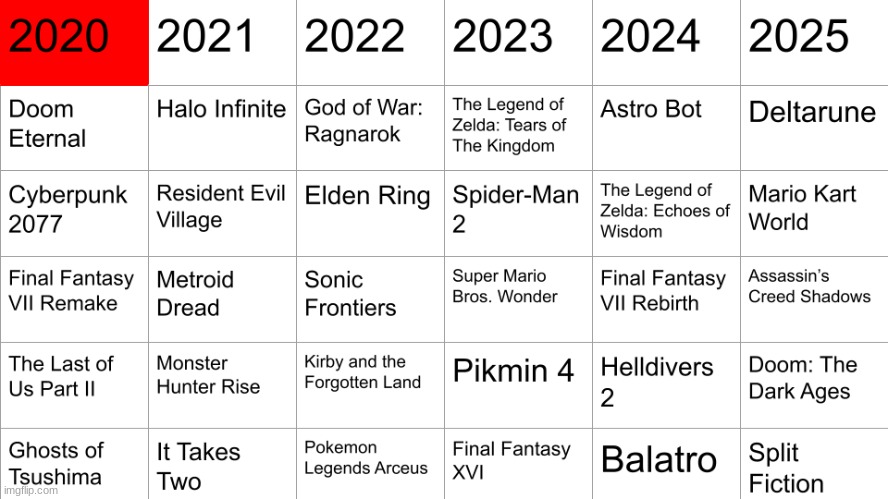Select the Ghosts of Tsushima cell

74,462
